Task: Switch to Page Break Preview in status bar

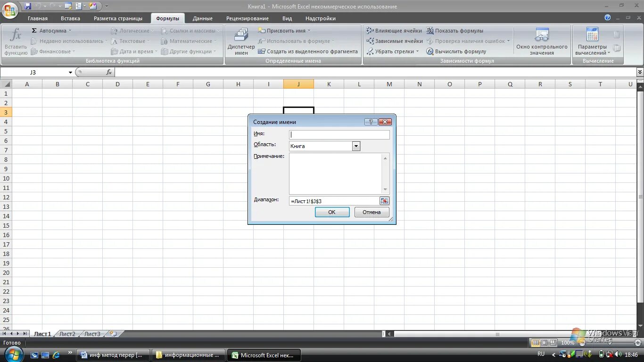Action: [553, 343]
